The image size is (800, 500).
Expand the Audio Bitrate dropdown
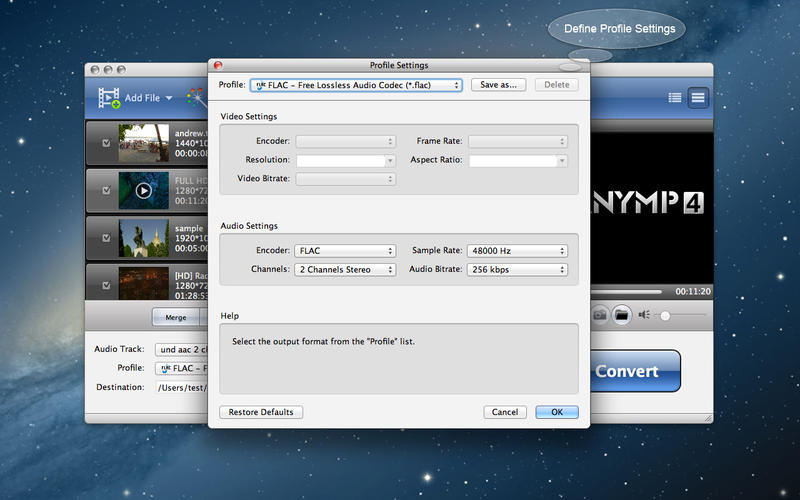point(517,269)
